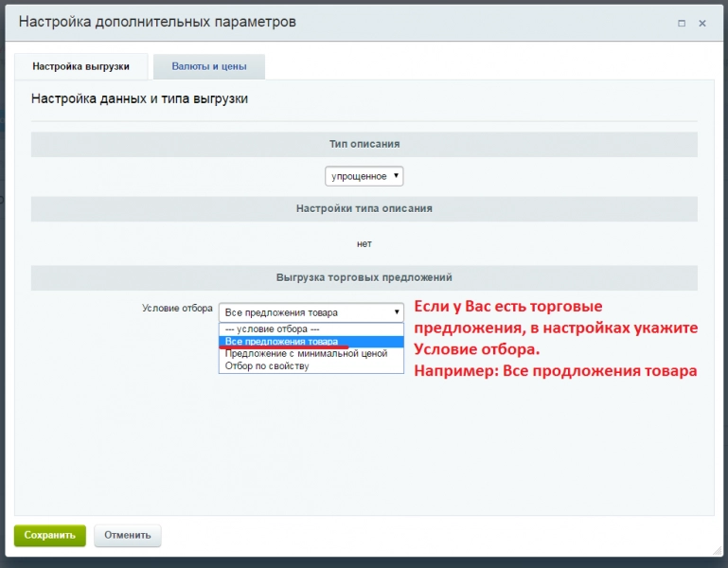Choose the --- условие отбора --- placeholder option
The width and height of the screenshot is (728, 568).
point(311,328)
